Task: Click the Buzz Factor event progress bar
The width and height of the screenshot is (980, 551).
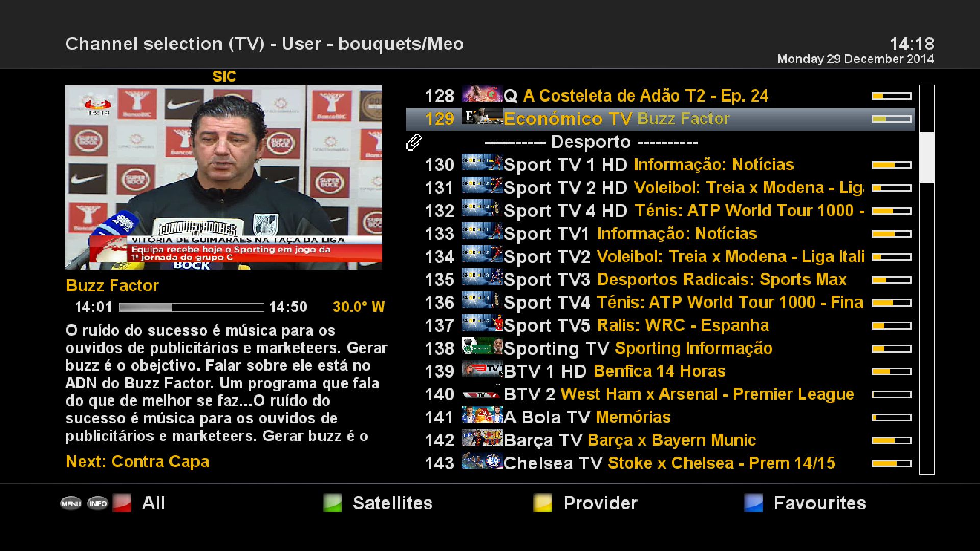Action: 191,307
